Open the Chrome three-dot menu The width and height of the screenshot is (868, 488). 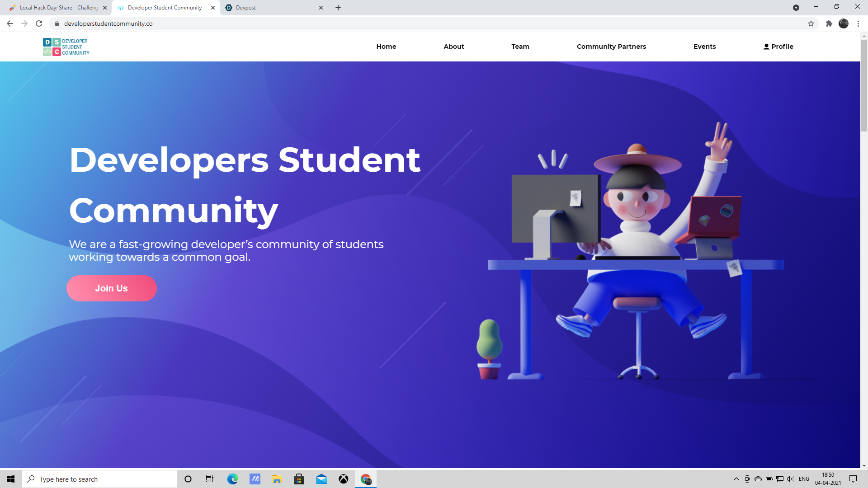point(858,23)
